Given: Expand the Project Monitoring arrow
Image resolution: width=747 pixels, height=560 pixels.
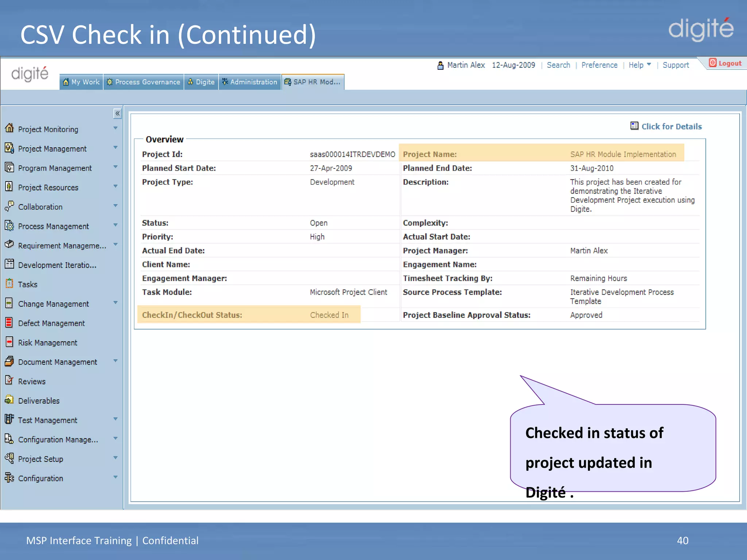Looking at the screenshot, I should coord(116,128).
